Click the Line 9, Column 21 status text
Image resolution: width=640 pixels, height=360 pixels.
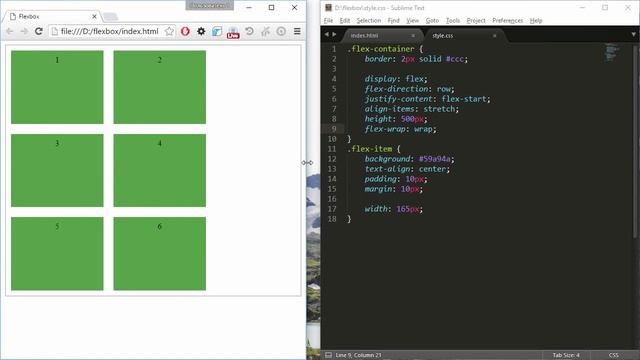[358, 355]
